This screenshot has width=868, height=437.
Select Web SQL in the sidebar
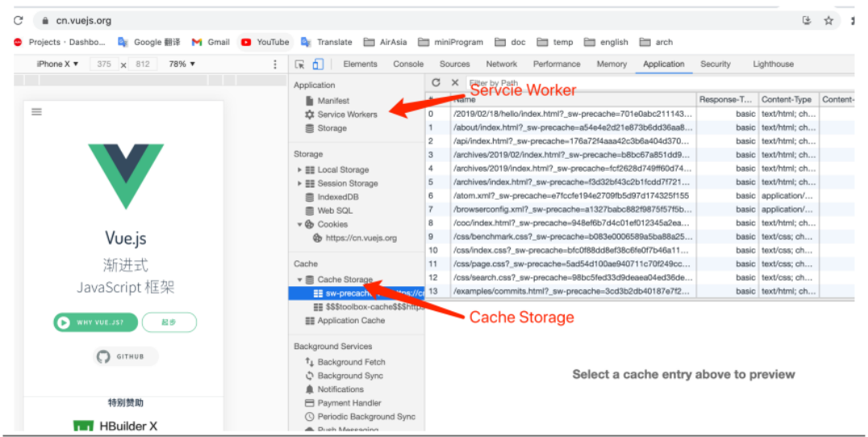point(334,210)
